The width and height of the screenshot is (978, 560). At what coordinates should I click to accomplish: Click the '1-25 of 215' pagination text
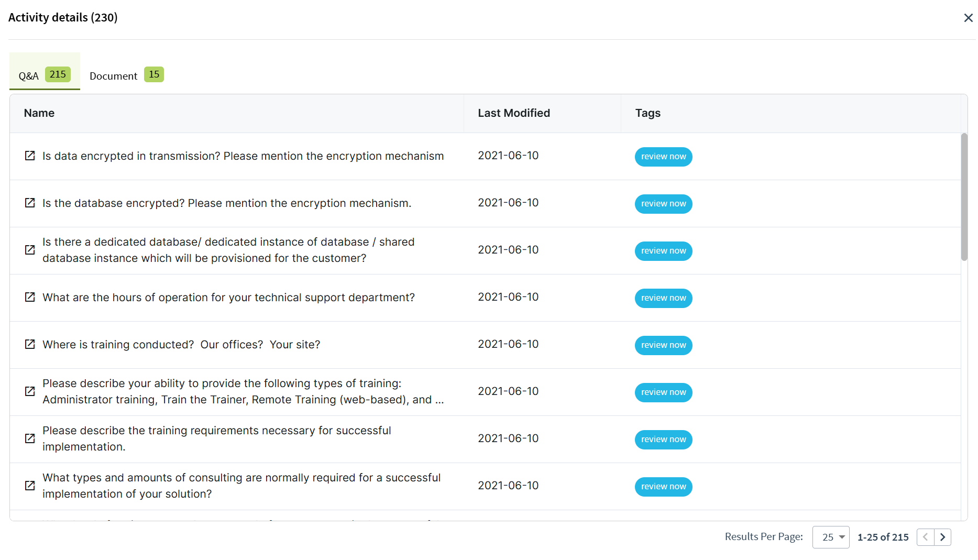tap(883, 537)
